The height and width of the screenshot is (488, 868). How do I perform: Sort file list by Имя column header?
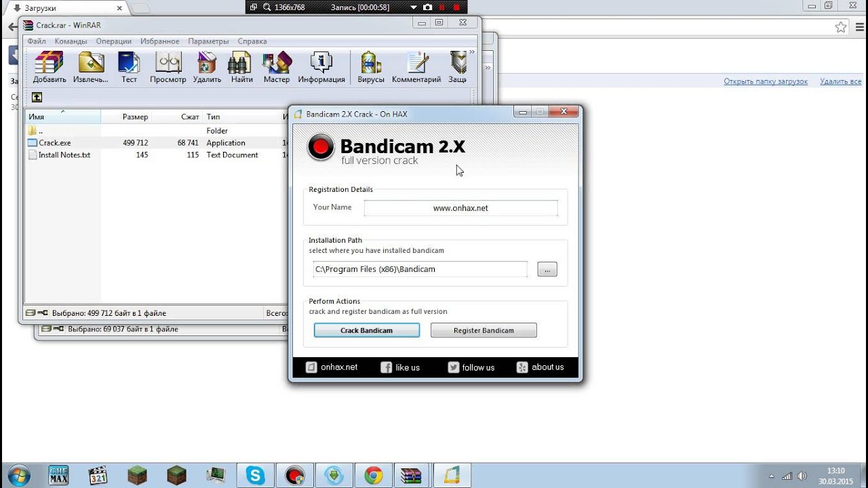(x=62, y=117)
